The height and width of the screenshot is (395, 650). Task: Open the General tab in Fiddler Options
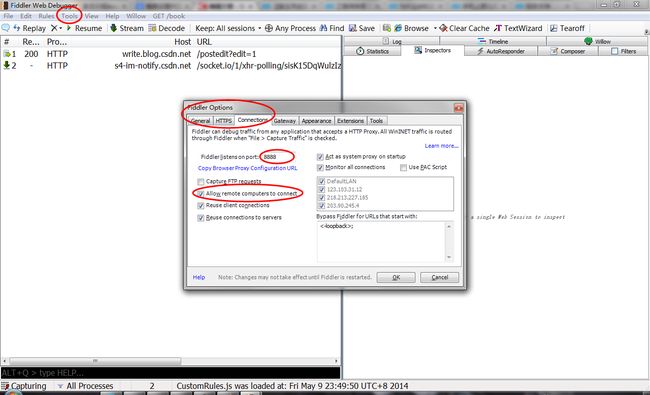pos(200,121)
